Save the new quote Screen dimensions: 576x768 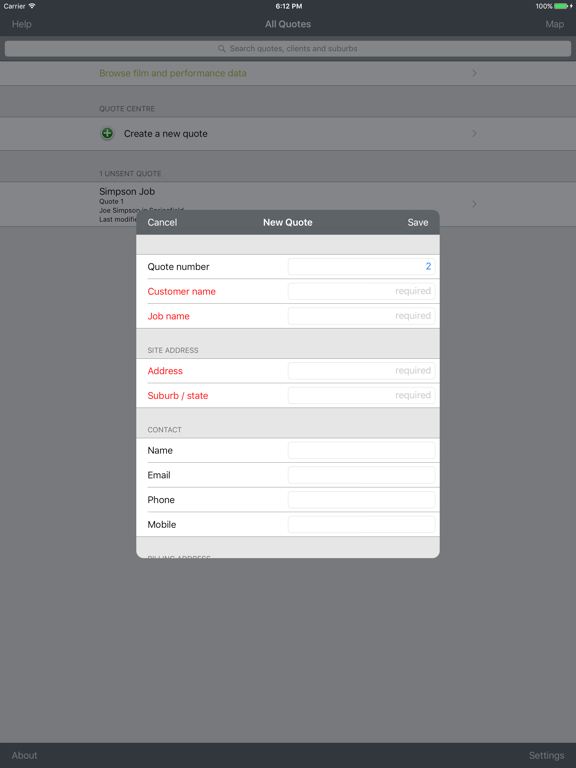point(418,222)
